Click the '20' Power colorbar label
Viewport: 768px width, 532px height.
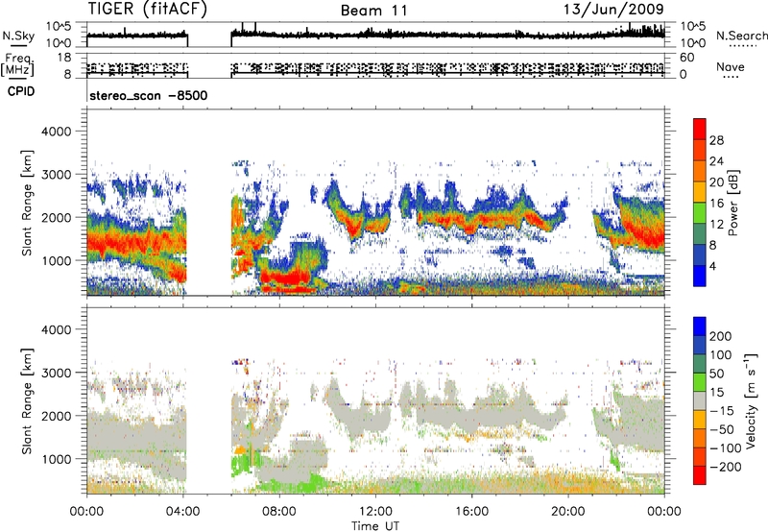pos(716,182)
